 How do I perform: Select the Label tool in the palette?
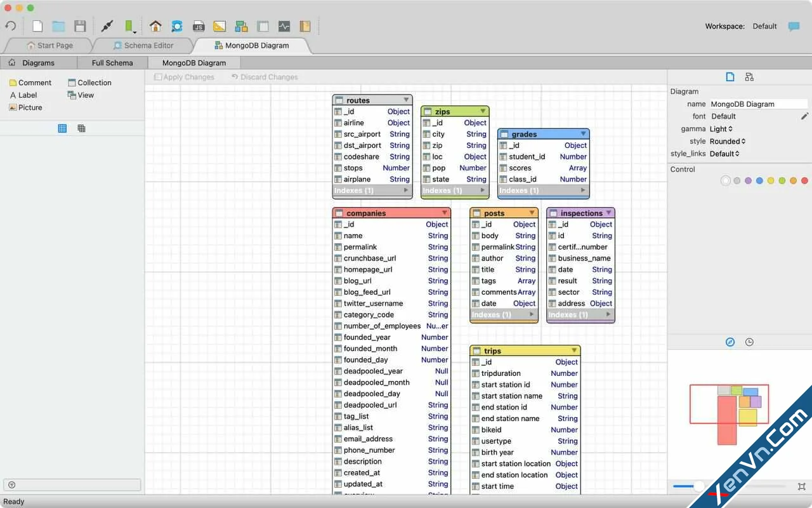(x=23, y=95)
